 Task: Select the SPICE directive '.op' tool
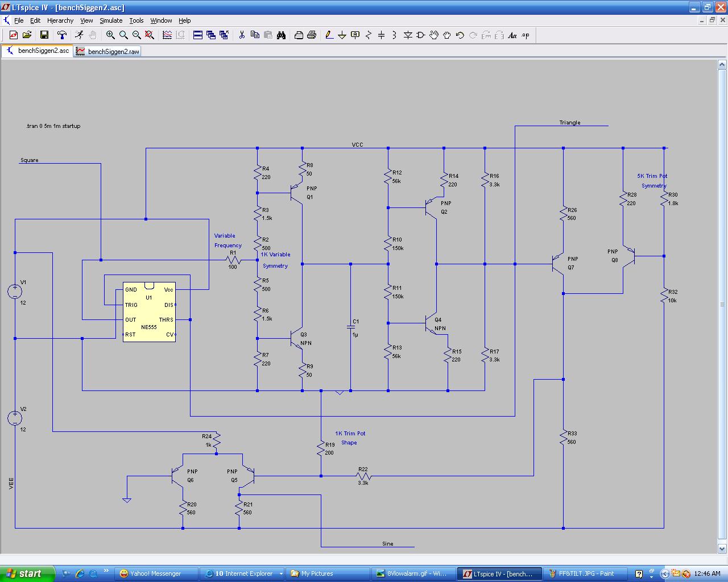[x=526, y=35]
